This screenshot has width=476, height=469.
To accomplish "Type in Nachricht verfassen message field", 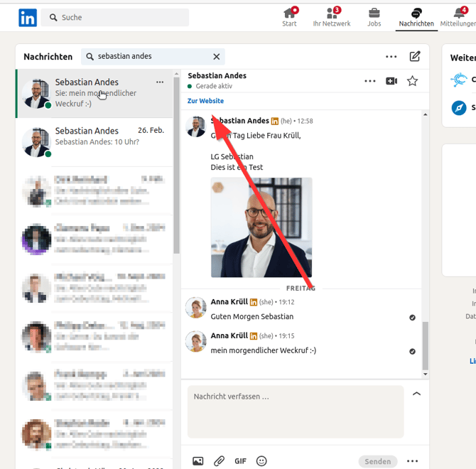I will (x=295, y=411).
